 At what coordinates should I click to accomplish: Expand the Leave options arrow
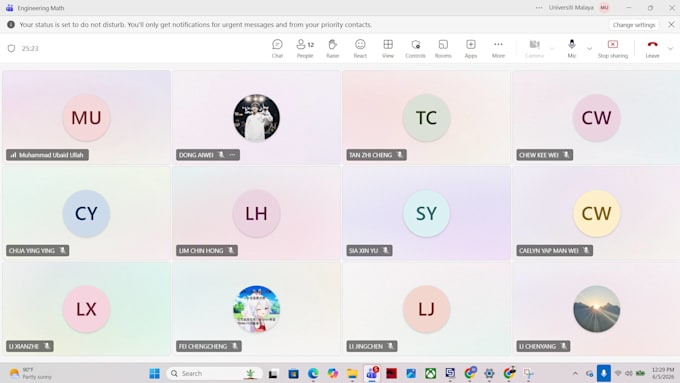[670, 49]
